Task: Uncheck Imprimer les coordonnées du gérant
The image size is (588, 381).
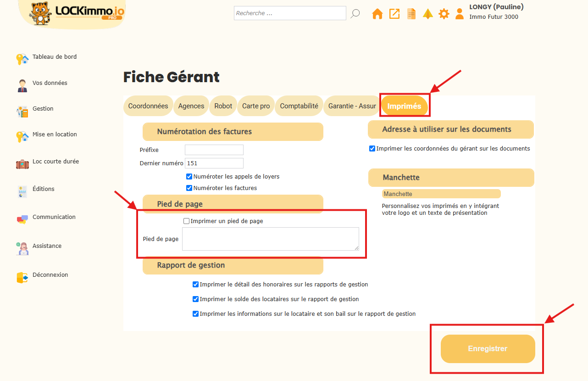Action: coord(372,148)
